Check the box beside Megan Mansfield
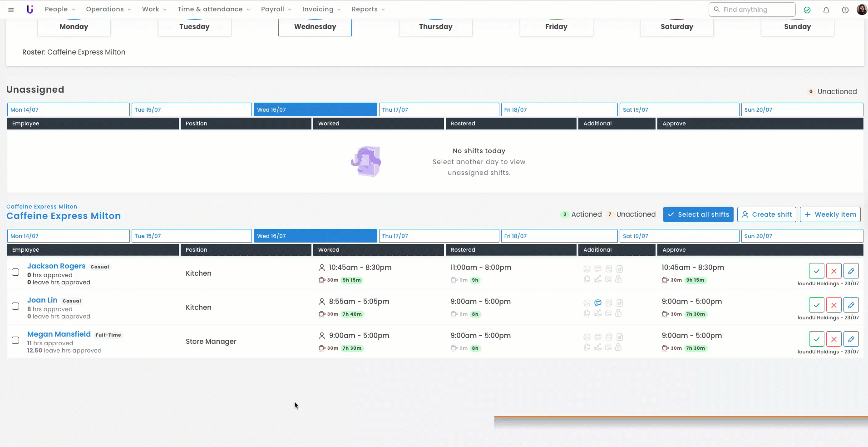This screenshot has width=868, height=447. tap(15, 340)
